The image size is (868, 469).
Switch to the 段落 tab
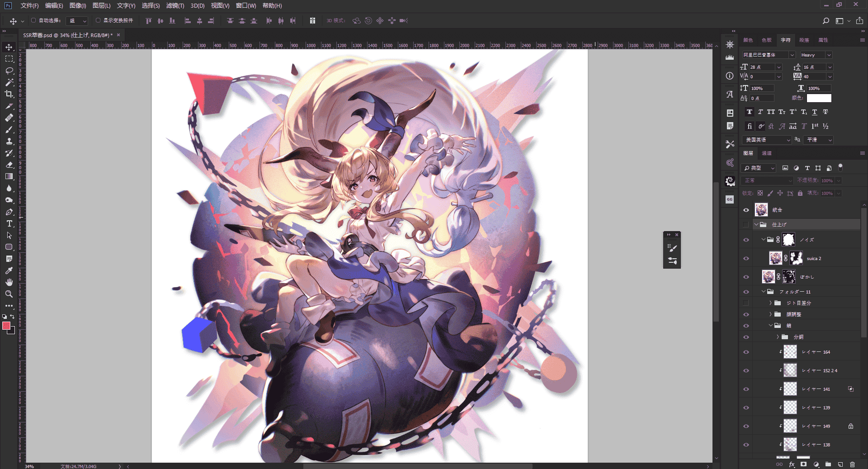pyautogui.click(x=804, y=40)
